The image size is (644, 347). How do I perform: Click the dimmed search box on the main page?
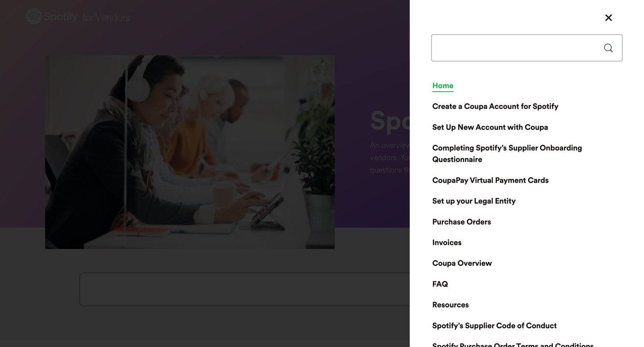(244, 289)
